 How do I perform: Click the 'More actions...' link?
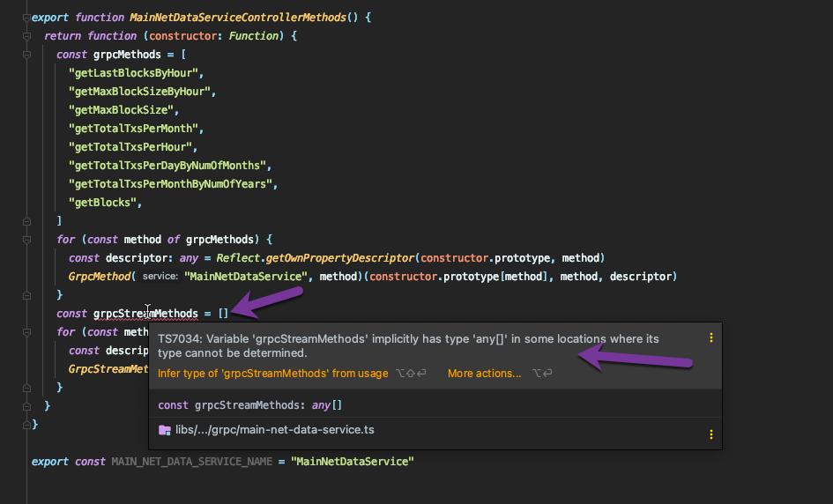(484, 374)
